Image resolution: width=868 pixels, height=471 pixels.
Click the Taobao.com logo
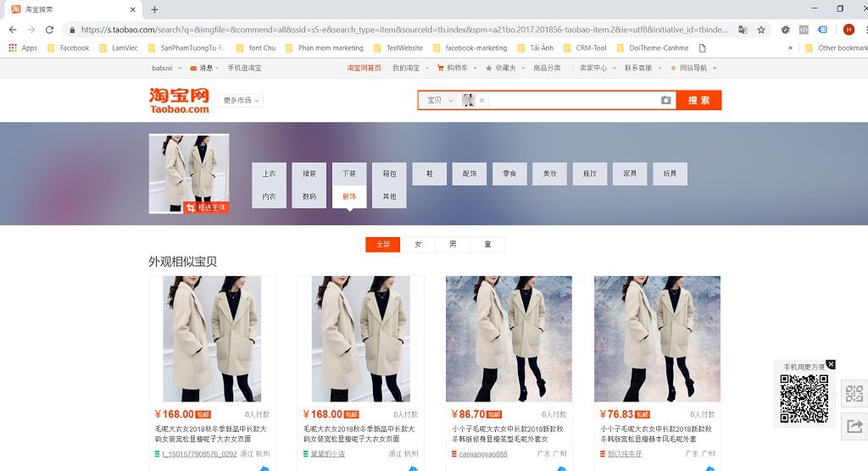(x=180, y=101)
